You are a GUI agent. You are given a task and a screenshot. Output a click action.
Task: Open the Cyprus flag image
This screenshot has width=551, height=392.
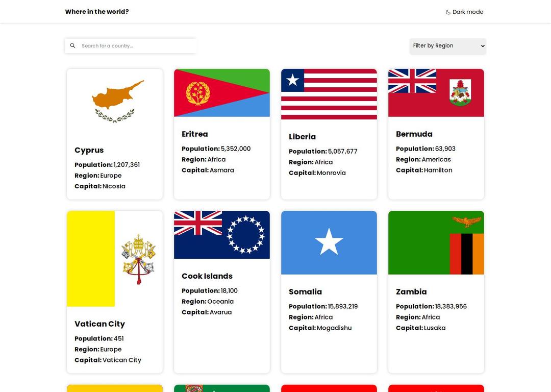[x=115, y=101]
